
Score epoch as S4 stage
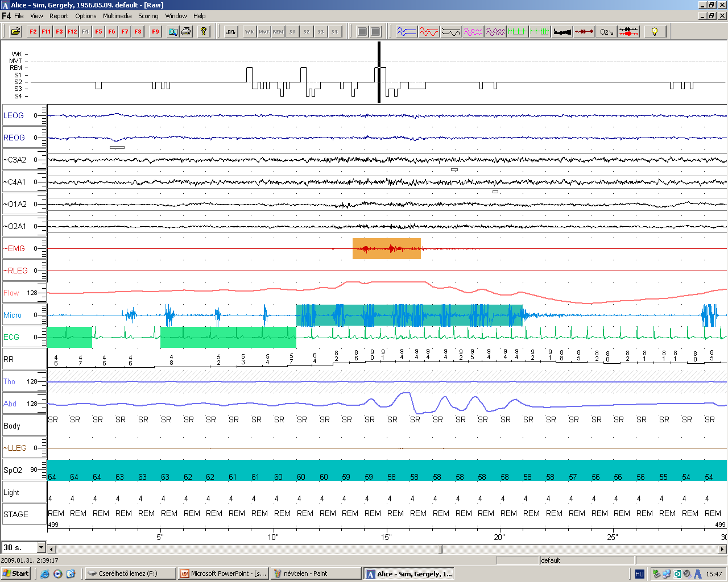tap(334, 32)
